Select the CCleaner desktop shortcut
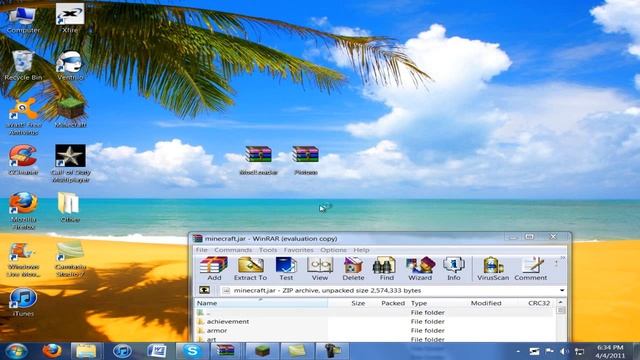Image resolution: width=640 pixels, height=360 pixels. click(x=23, y=160)
